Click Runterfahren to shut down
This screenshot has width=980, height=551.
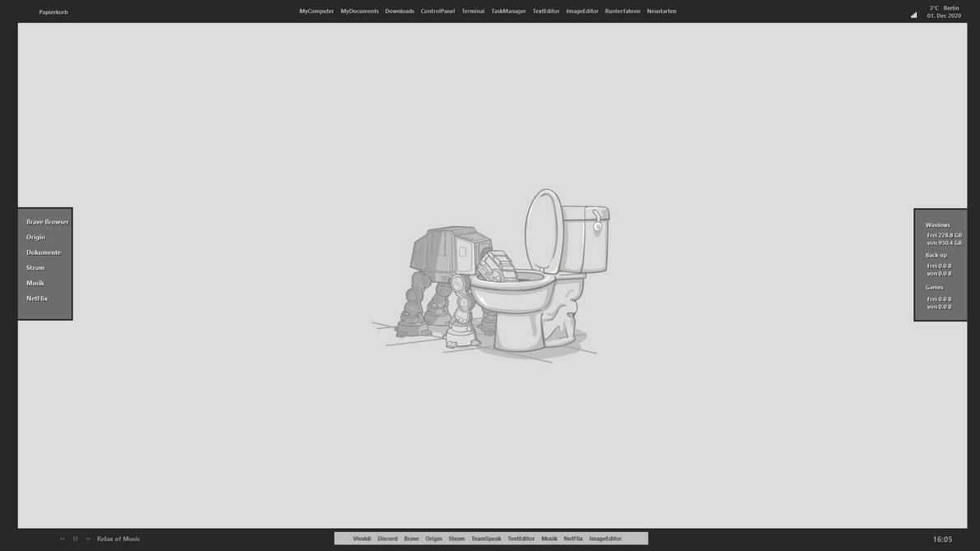(x=622, y=9)
